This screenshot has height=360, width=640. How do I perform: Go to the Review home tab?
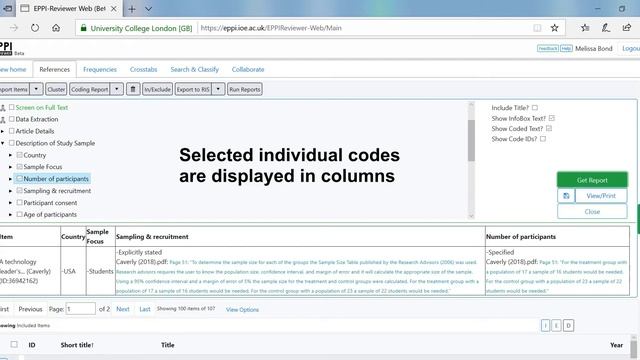(x=12, y=69)
